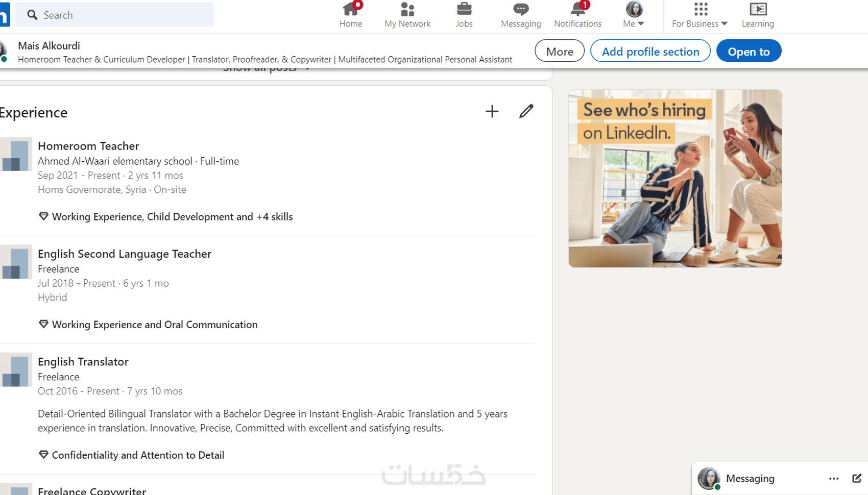Click the English Second Language Teacher title

125,254
